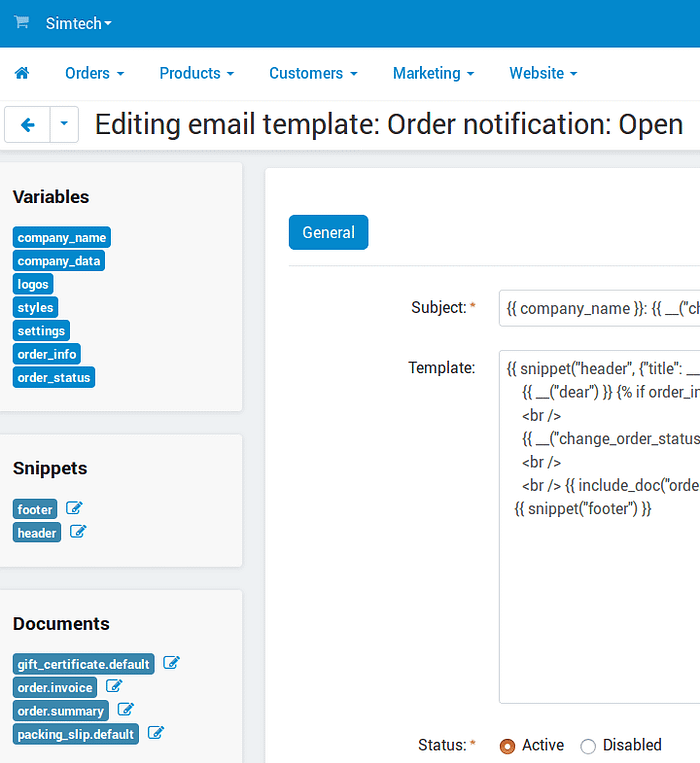The image size is (700, 763).
Task: Open the Marketing menu
Action: [433, 73]
